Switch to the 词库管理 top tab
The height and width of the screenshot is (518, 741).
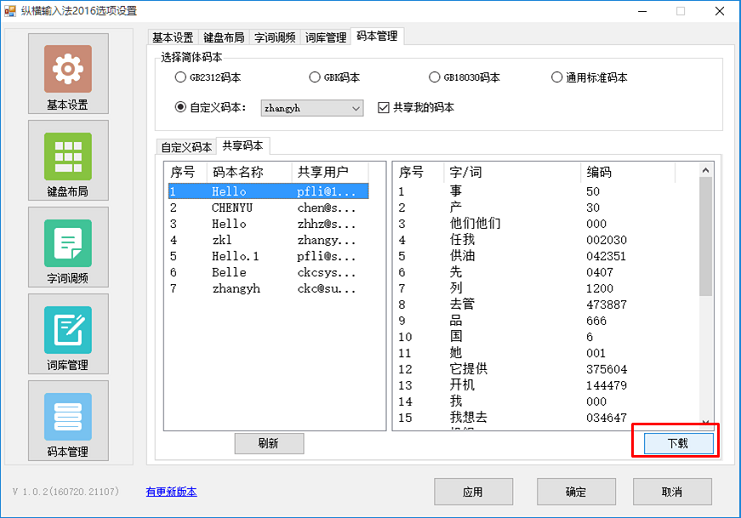(x=326, y=37)
